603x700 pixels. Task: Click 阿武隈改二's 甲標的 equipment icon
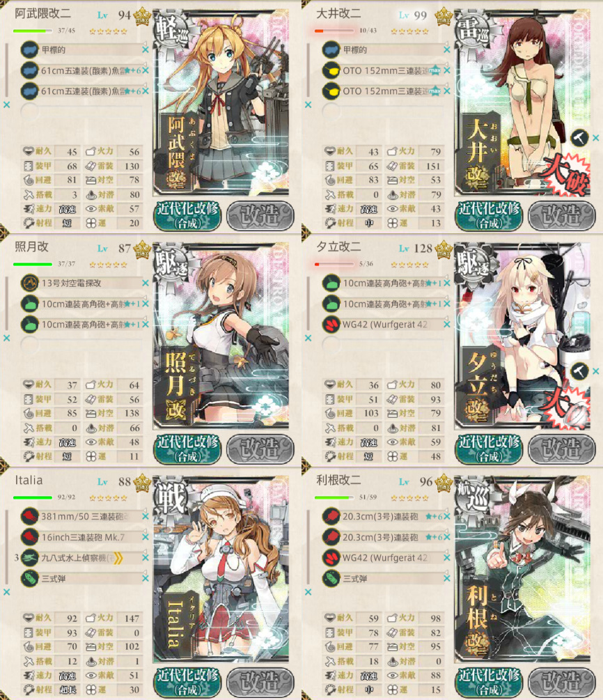tap(29, 49)
